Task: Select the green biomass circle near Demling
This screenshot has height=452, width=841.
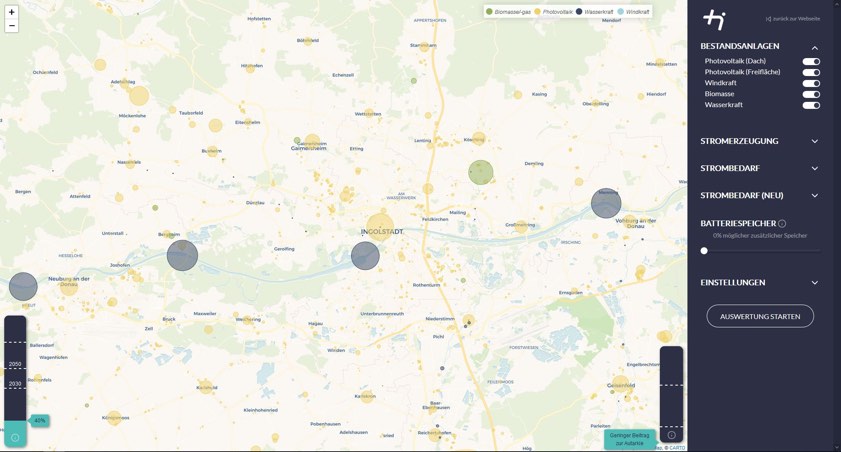Action: (x=481, y=172)
